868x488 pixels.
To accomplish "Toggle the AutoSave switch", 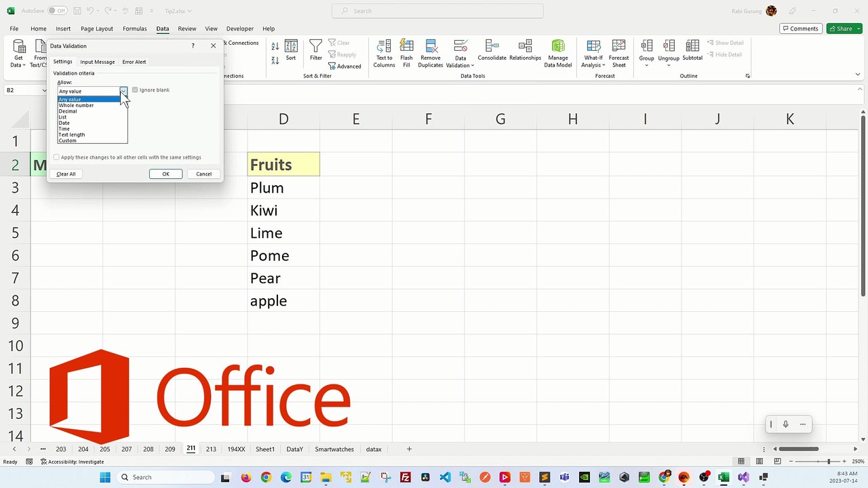I will [57, 11].
